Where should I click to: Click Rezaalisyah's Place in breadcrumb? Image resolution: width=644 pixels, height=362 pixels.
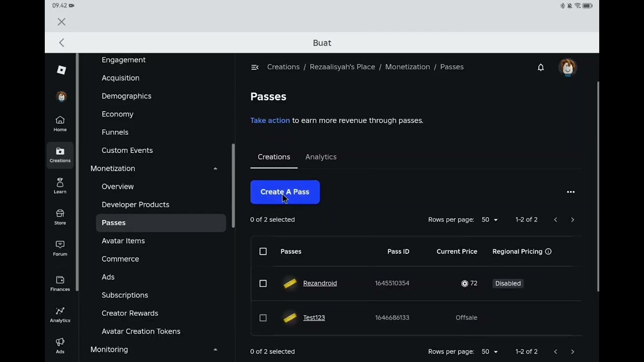343,67
